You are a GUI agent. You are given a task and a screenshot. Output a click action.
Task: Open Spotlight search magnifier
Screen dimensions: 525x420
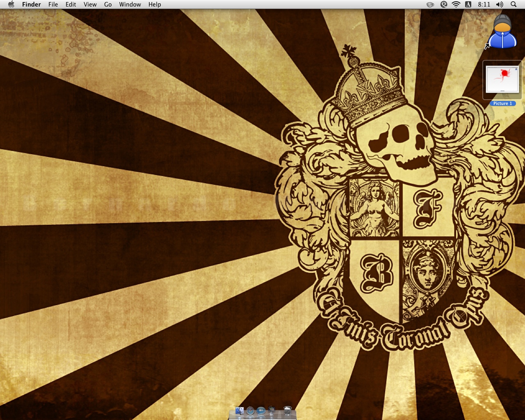click(514, 5)
